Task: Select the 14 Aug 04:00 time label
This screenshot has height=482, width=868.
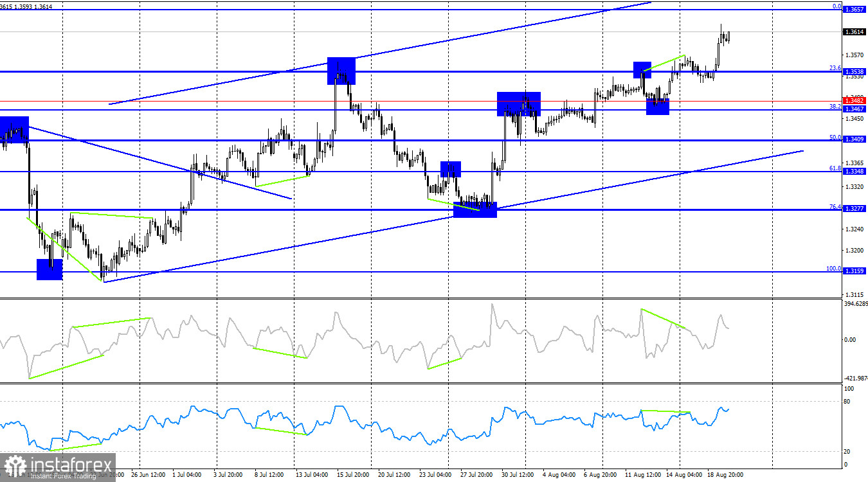Action: point(683,475)
